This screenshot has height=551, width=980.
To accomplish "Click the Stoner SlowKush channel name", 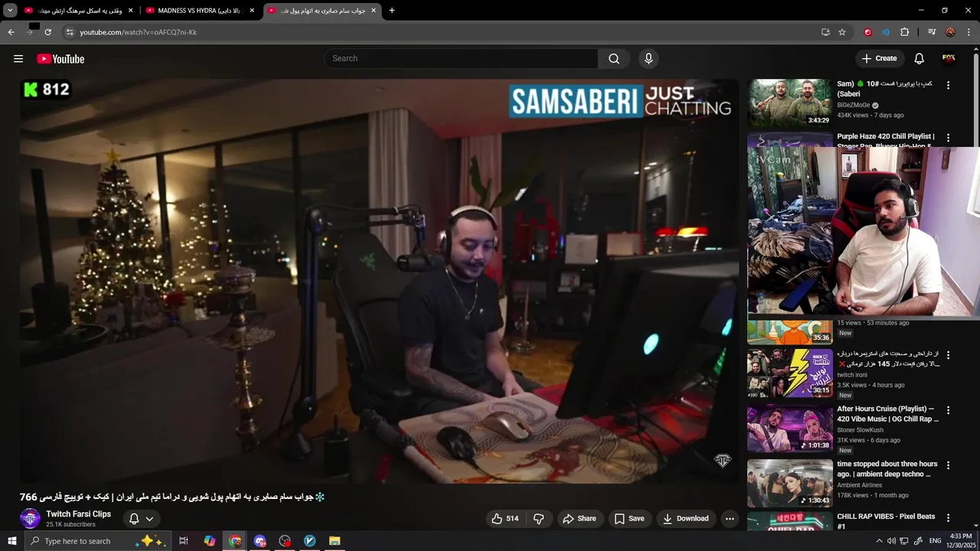I will 860,430.
